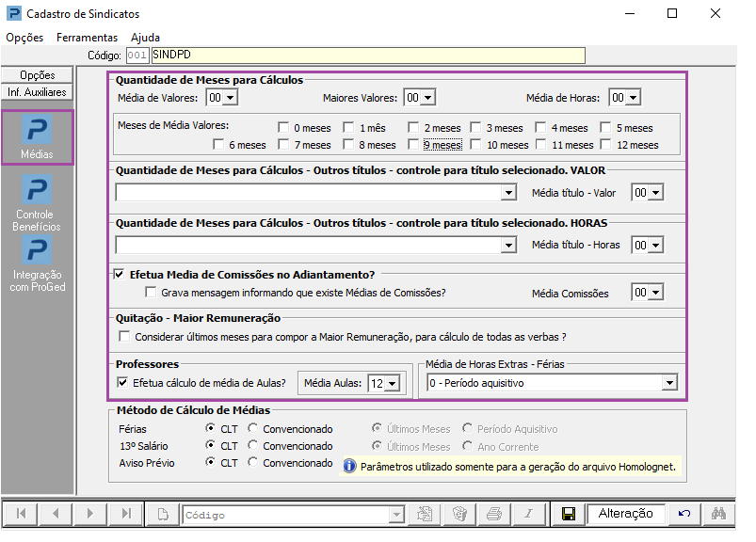This screenshot has height=542, width=756.
Task: Expand Média de Horas Extras - Férias dropdown
Action: tap(668, 383)
